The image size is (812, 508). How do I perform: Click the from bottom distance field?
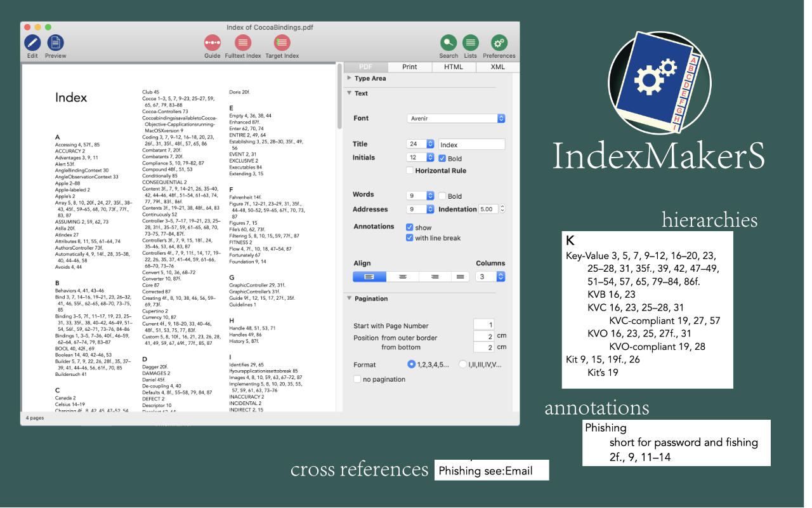point(483,348)
